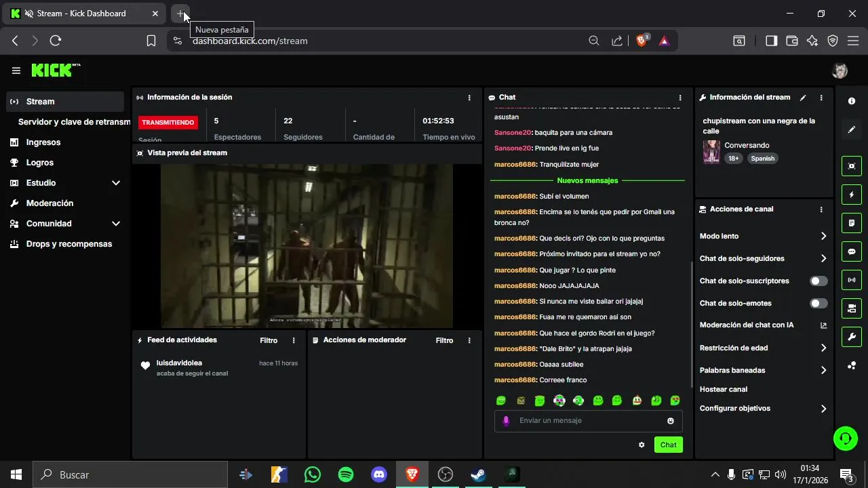
Task: Click luisdavidolea in activity feed
Action: tap(179, 363)
